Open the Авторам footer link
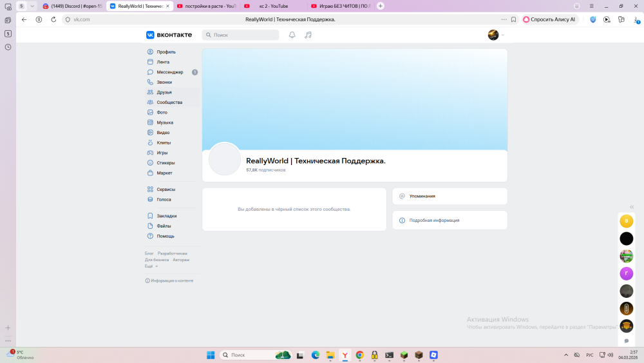644x363 pixels. 181,260
